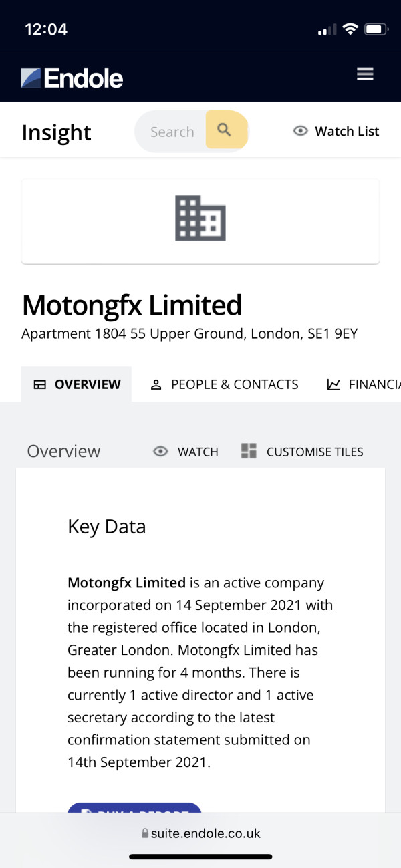
Task: Click the Insight heading
Action: 56,132
